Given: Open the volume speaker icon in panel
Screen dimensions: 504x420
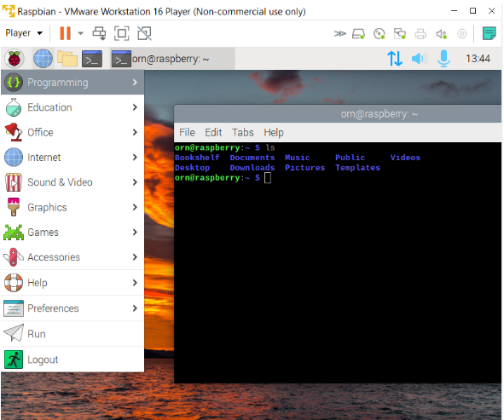Looking at the screenshot, I should (419, 59).
